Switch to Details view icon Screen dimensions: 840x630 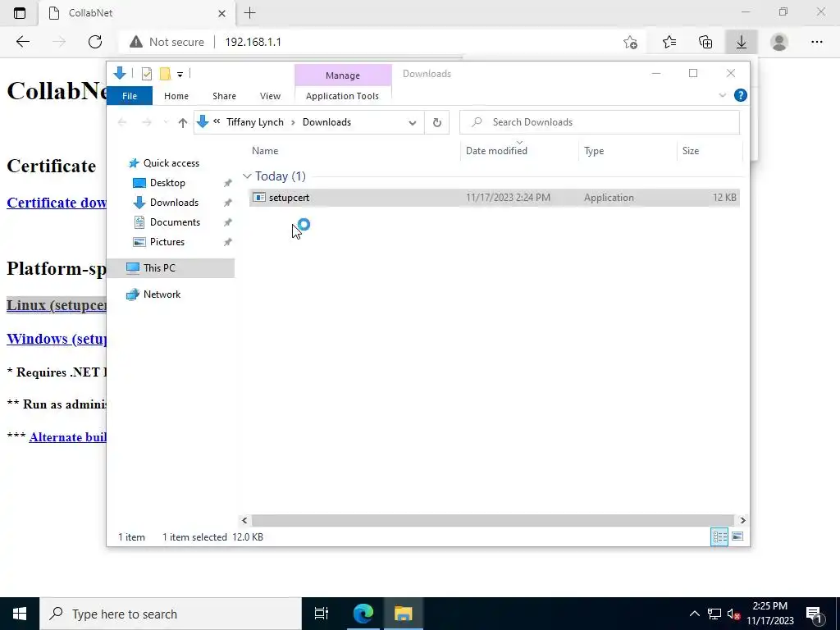coord(719,536)
